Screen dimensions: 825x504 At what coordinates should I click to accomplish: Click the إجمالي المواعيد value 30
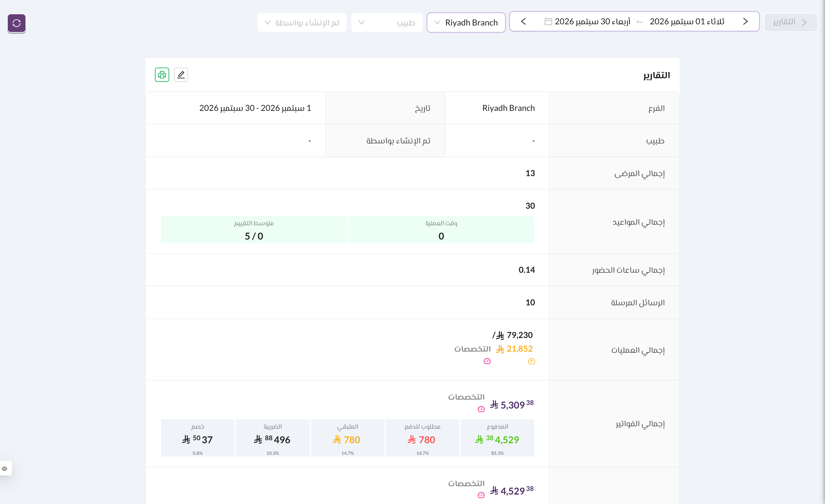coord(530,206)
